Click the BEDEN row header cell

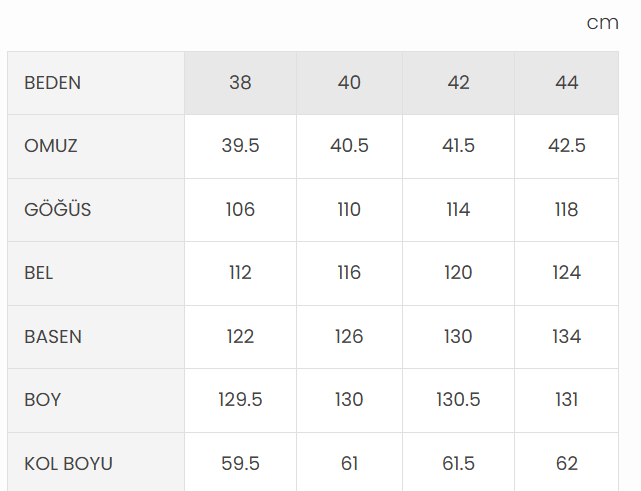[x=53, y=83]
